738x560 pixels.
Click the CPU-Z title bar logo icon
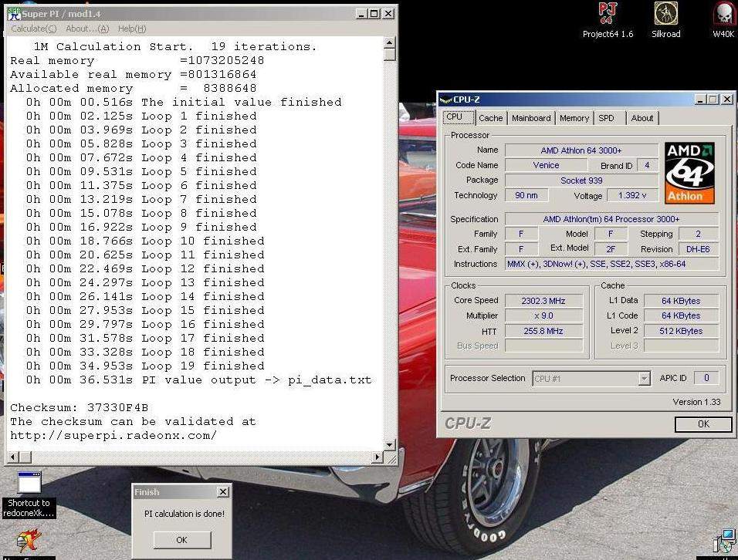click(x=445, y=100)
